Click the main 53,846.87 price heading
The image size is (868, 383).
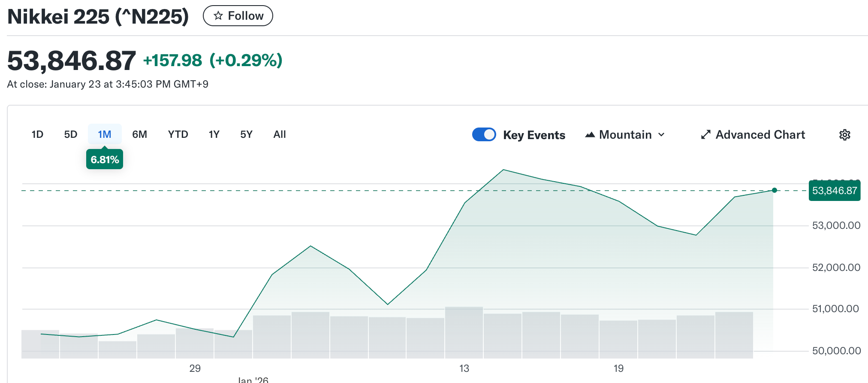[72, 61]
